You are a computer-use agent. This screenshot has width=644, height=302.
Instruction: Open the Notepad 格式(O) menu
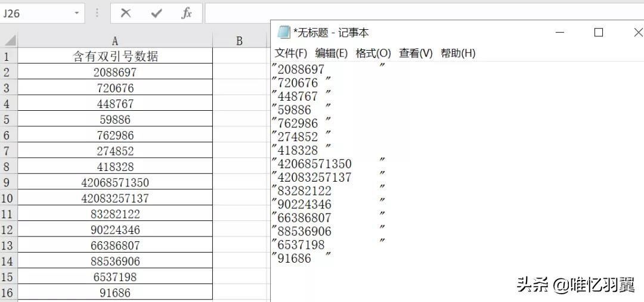pos(373,54)
